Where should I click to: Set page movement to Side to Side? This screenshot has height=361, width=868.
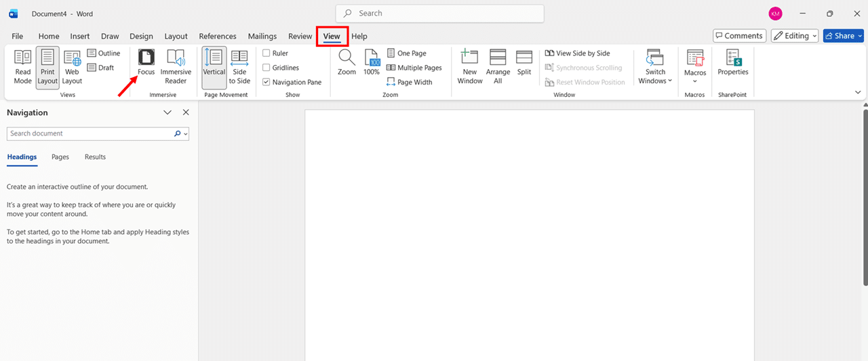[239, 67]
